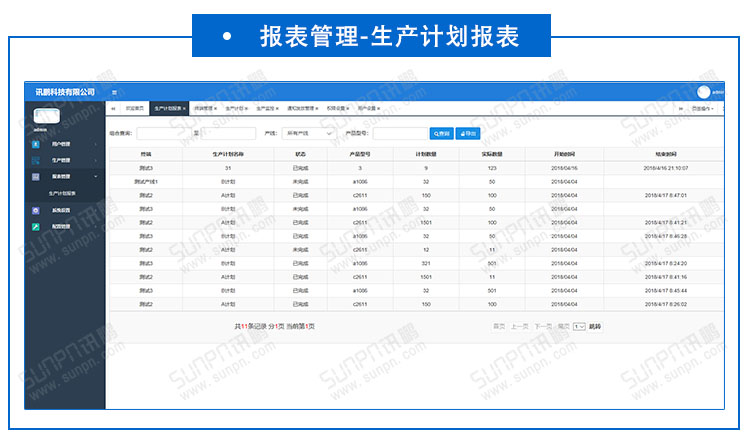Click the 配置管理 wrench icon
This screenshot has width=750, height=444.
35,226
